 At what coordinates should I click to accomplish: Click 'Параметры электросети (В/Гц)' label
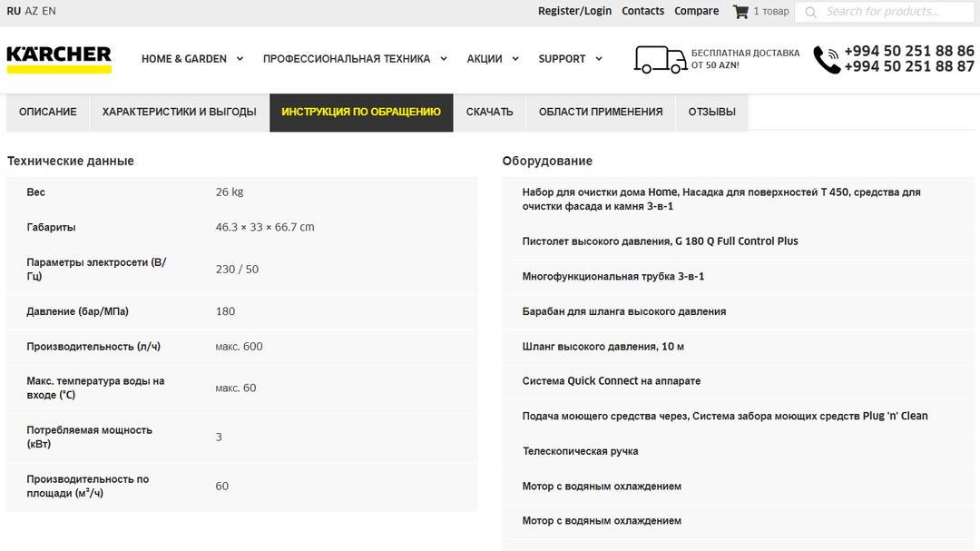[96, 269]
